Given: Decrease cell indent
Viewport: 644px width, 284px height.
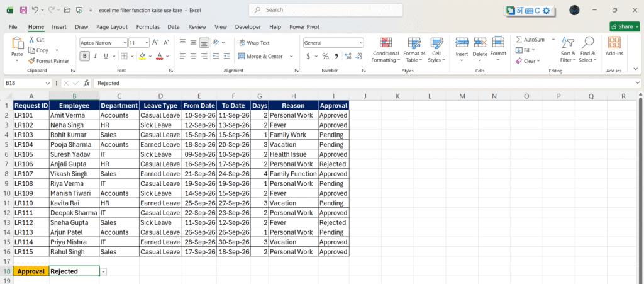Looking at the screenshot, I should (x=216, y=56).
